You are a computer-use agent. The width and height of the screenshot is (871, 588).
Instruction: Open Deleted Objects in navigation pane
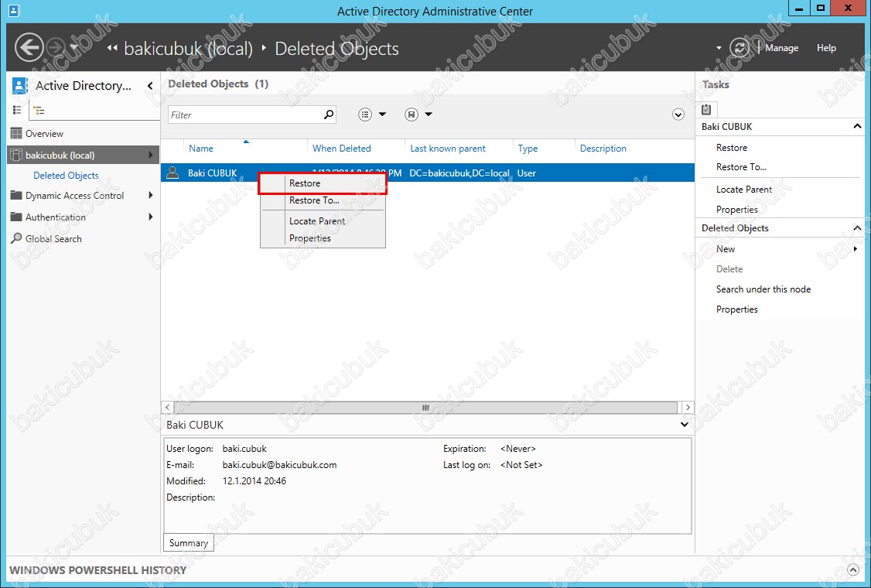coord(66,175)
